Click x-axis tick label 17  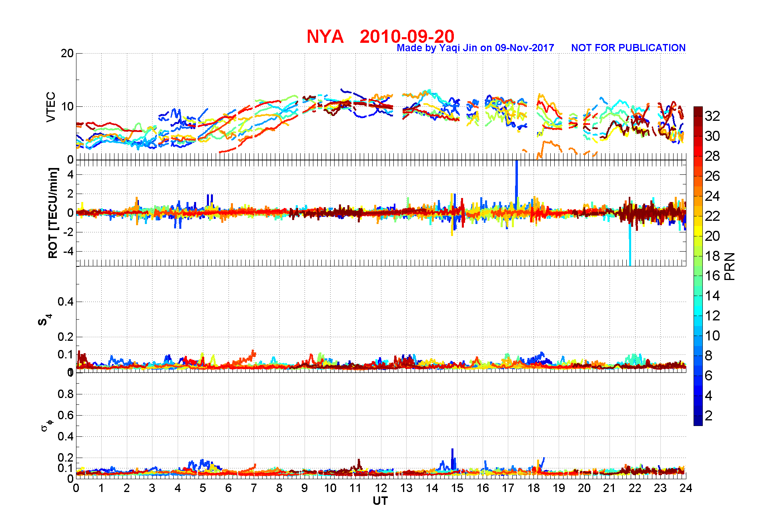tap(508, 488)
